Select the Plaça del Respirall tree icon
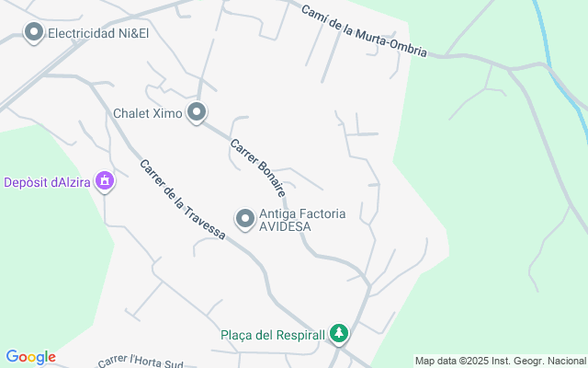The image size is (588, 368). click(339, 334)
